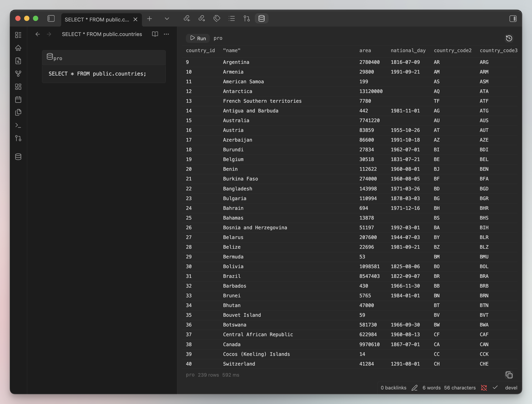
Task: Open the dashboard grid icon in left ribbon
Action: click(18, 35)
